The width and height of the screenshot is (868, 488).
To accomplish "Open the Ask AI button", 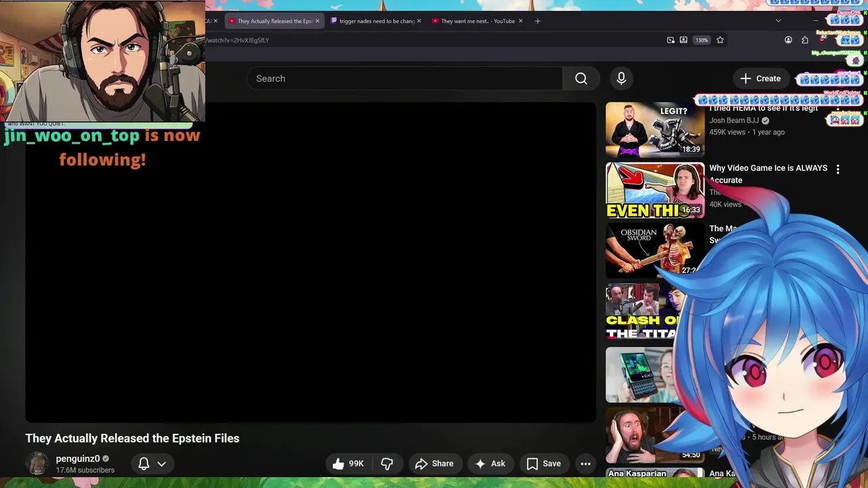I will click(490, 464).
